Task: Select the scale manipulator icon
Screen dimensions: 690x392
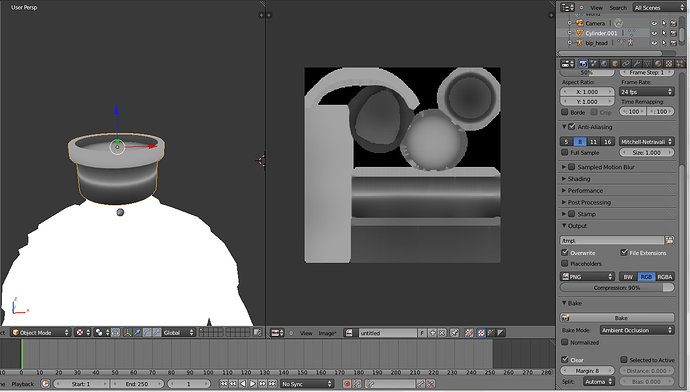Action: point(157,333)
